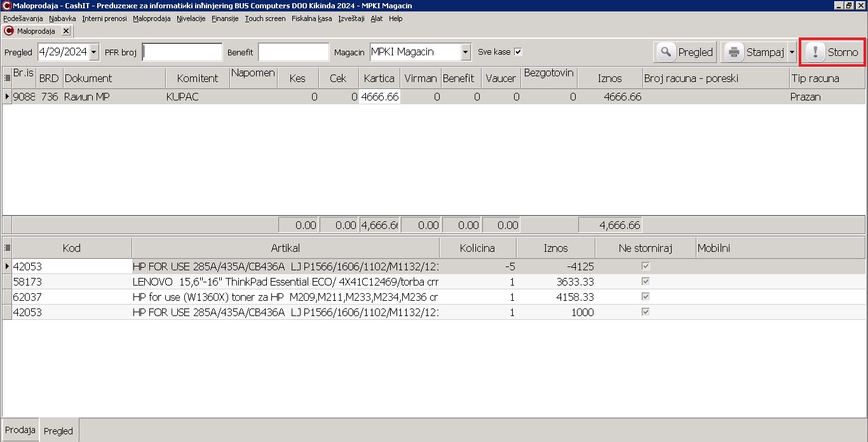Open the Alat menu
This screenshot has height=442, width=868.
pos(377,18)
